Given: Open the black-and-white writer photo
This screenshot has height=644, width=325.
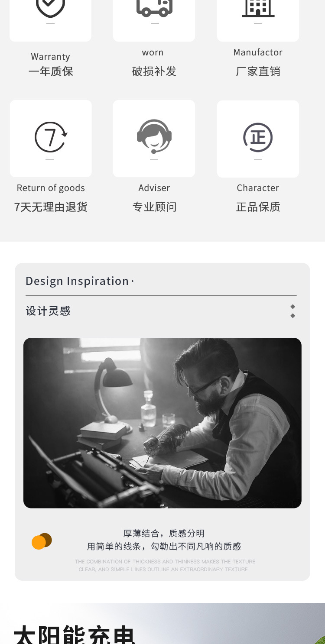Looking at the screenshot, I should click(162, 423).
